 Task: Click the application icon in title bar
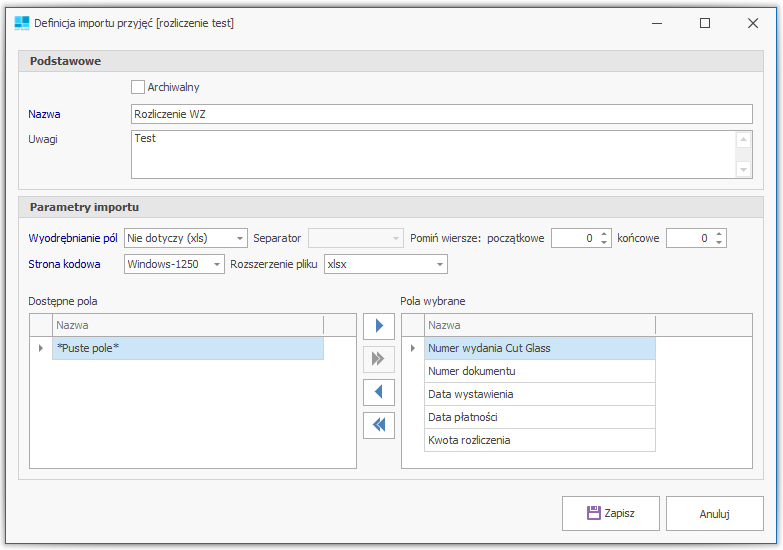[22, 23]
